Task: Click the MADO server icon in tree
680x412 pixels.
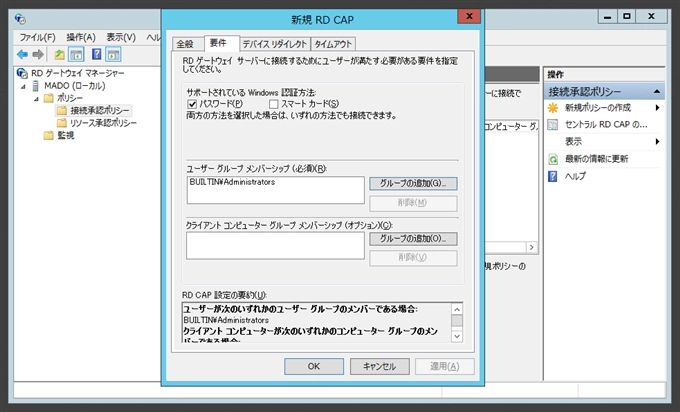Action: pyautogui.click(x=36, y=85)
